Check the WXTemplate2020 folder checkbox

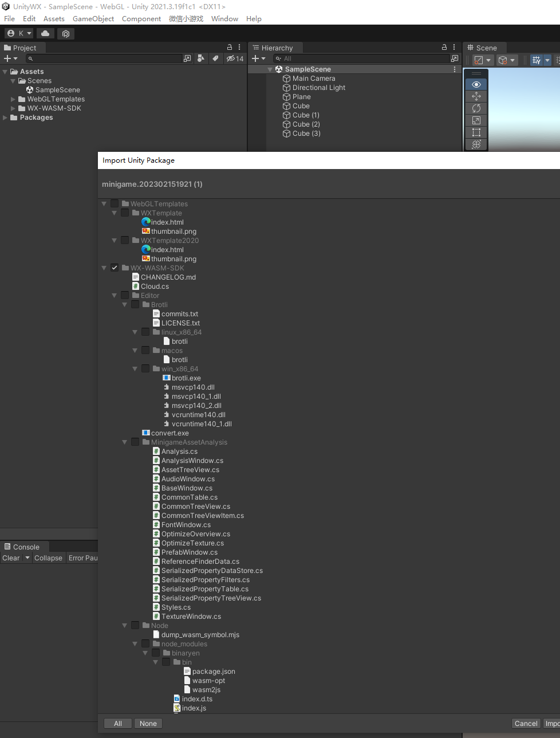tap(125, 240)
